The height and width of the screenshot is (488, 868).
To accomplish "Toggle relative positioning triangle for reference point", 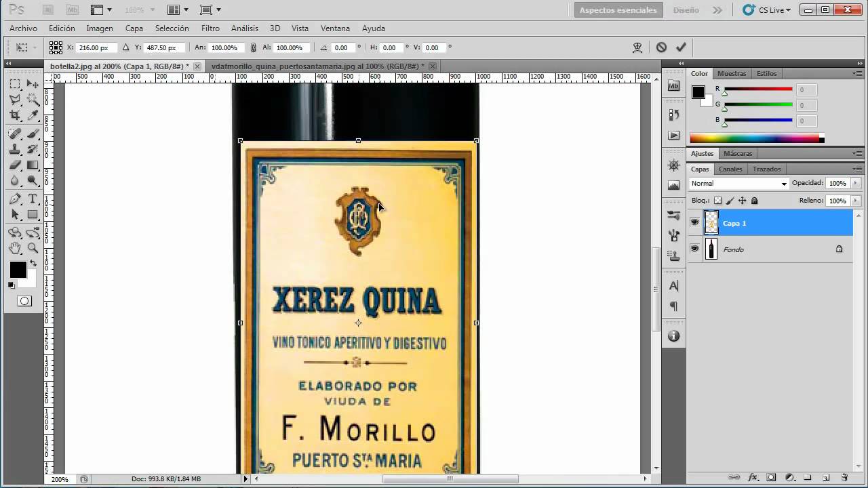I will click(125, 47).
